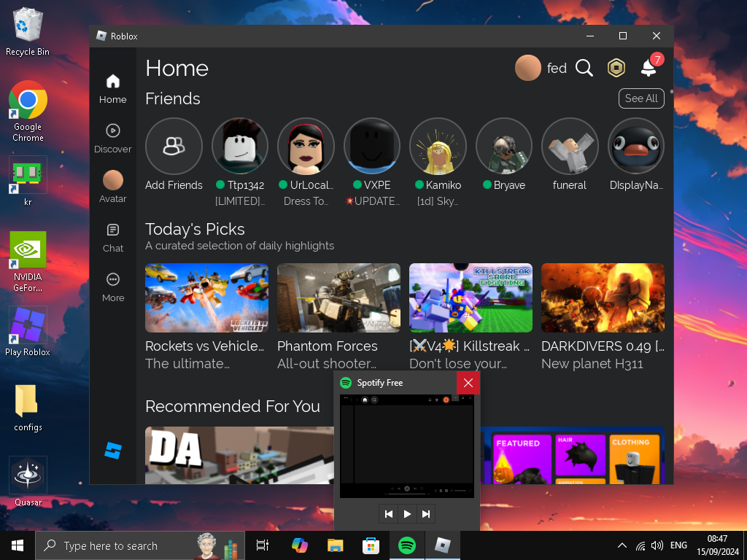Open File Explorer from the taskbar
This screenshot has width=747, height=560.
336,545
